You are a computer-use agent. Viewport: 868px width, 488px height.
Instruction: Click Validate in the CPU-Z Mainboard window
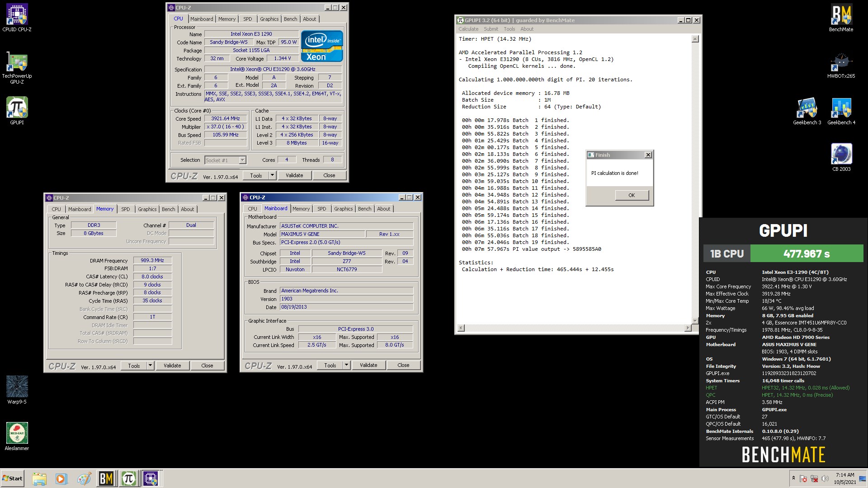click(x=368, y=365)
